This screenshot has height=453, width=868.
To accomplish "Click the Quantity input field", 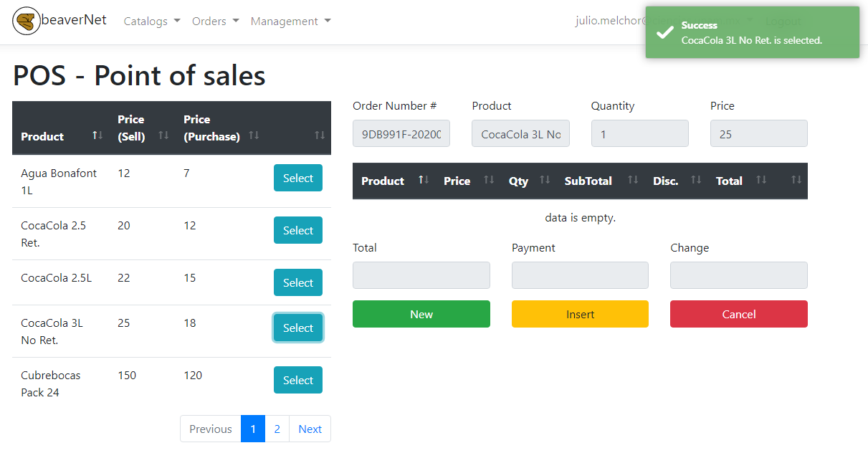I will pyautogui.click(x=639, y=133).
